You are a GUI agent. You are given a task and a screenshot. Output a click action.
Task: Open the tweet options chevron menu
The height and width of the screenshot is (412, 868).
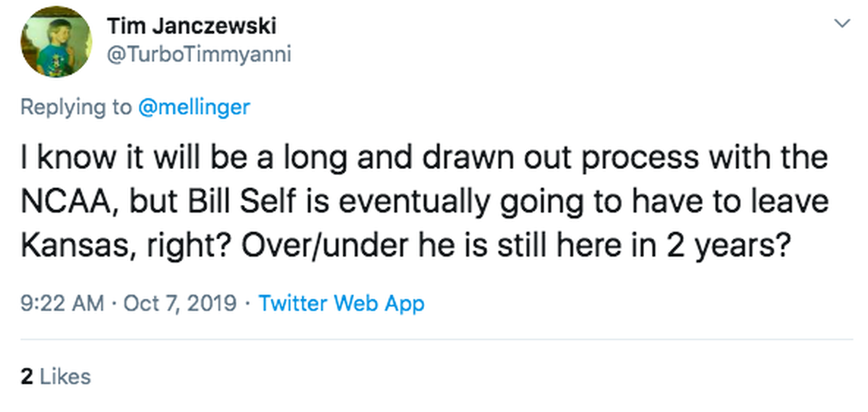coord(842,24)
